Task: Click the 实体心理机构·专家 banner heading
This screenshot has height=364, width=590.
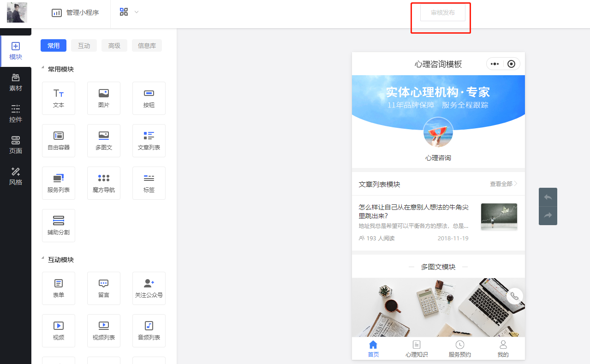Action: coord(438,92)
